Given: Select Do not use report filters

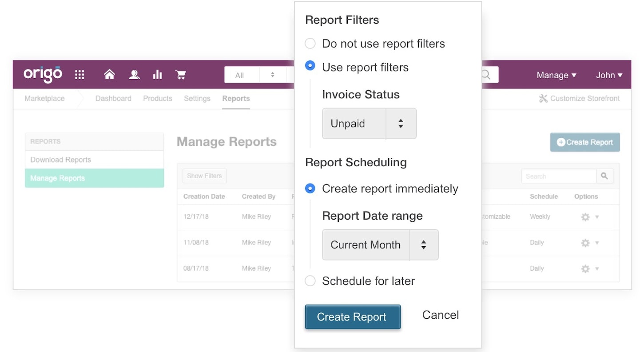Looking at the screenshot, I should click(310, 44).
